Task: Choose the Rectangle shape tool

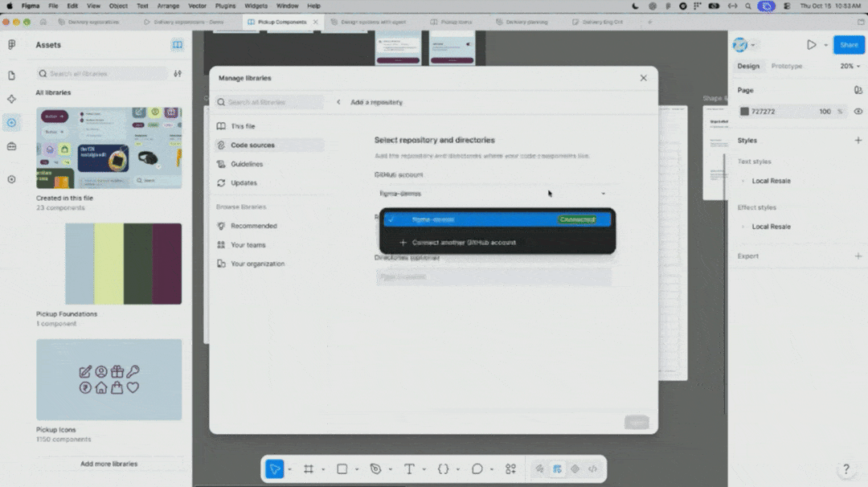Action: tap(342, 469)
